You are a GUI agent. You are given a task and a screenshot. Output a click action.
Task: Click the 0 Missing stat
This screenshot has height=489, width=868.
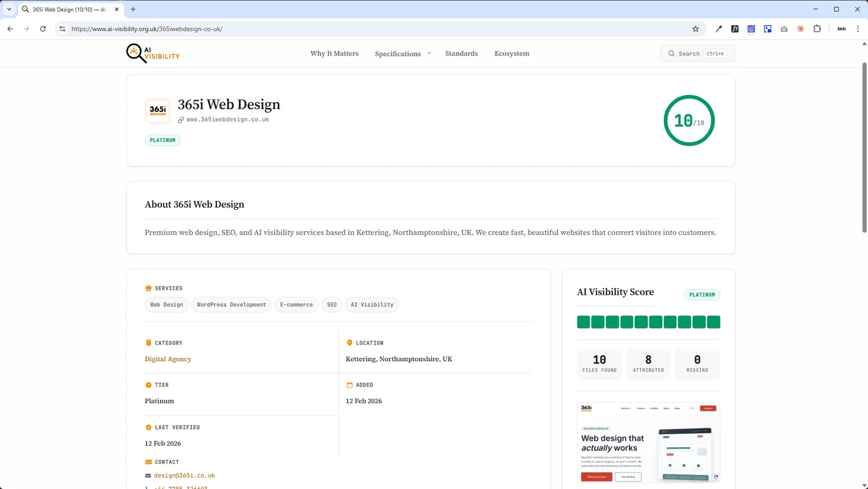click(x=697, y=364)
